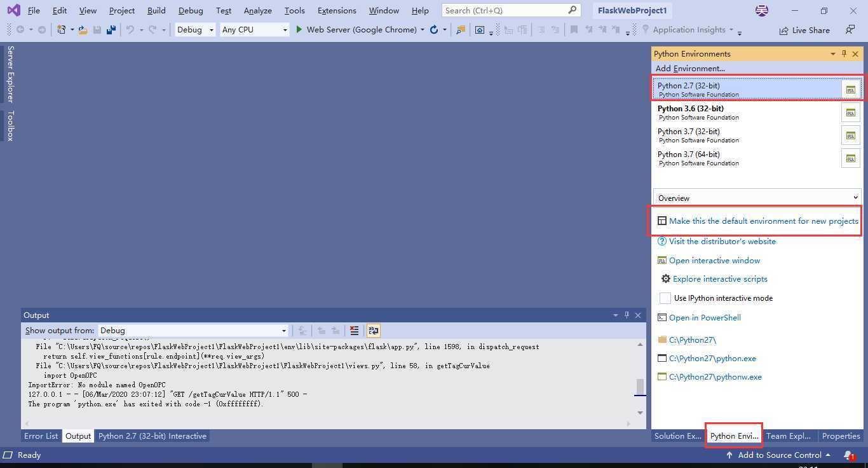Open interactive window for Python 3.6
The height and width of the screenshot is (468, 868).
tap(850, 113)
